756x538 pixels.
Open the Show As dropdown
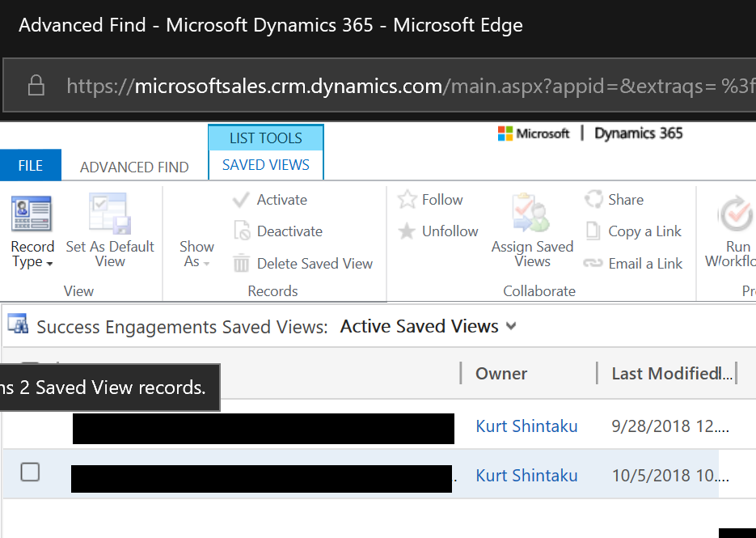pos(196,254)
